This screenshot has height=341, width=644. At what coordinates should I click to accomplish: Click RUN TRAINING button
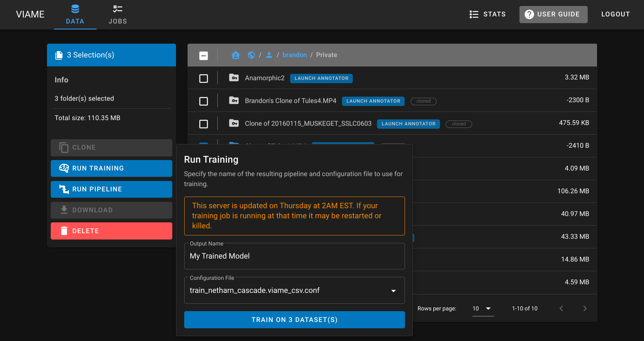(x=111, y=169)
